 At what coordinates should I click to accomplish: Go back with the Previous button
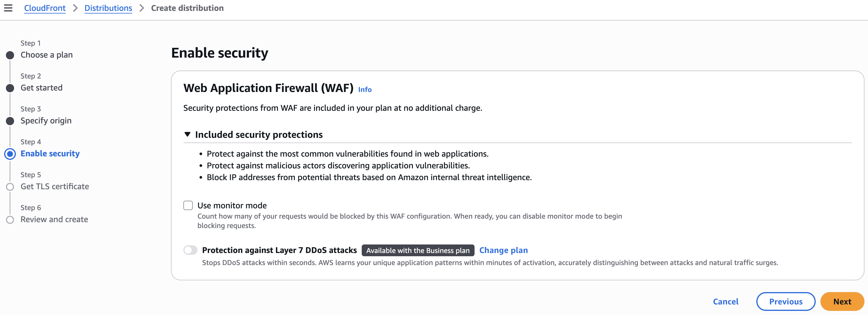(785, 301)
